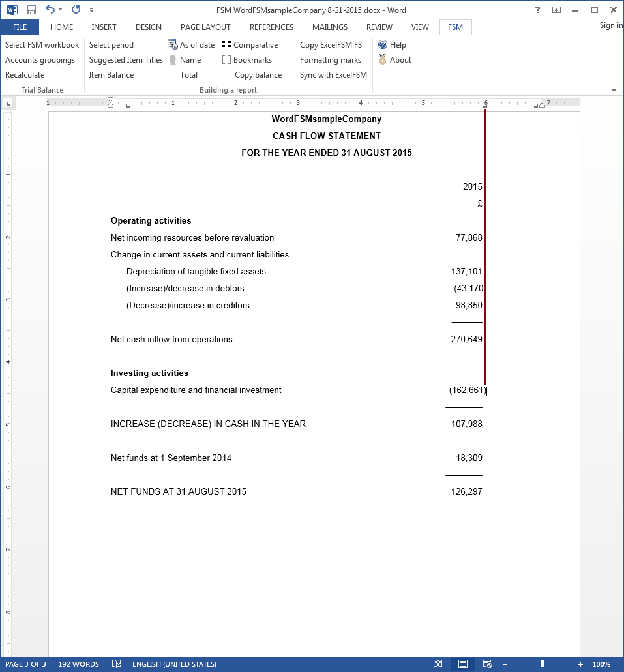Recalculate the trial balance
The image size is (624, 672).
[25, 74]
